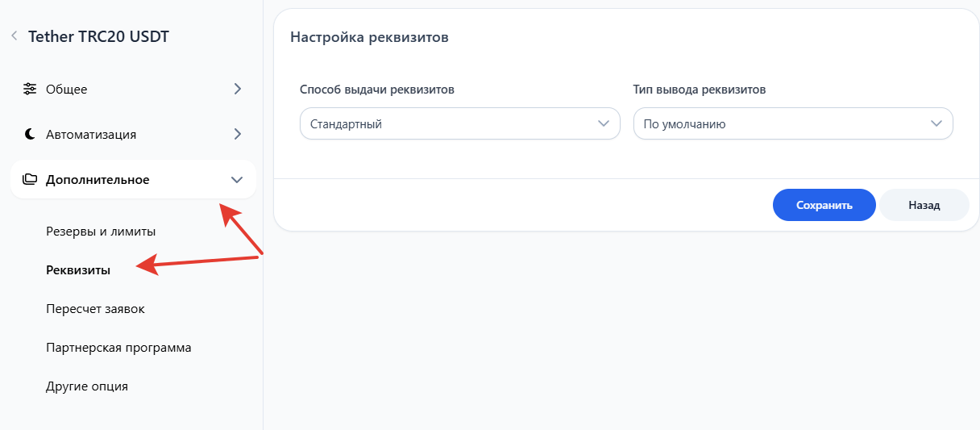980x430 pixels.
Task: Open the Способ выдачи реквизитов dropdown
Action: coord(459,124)
